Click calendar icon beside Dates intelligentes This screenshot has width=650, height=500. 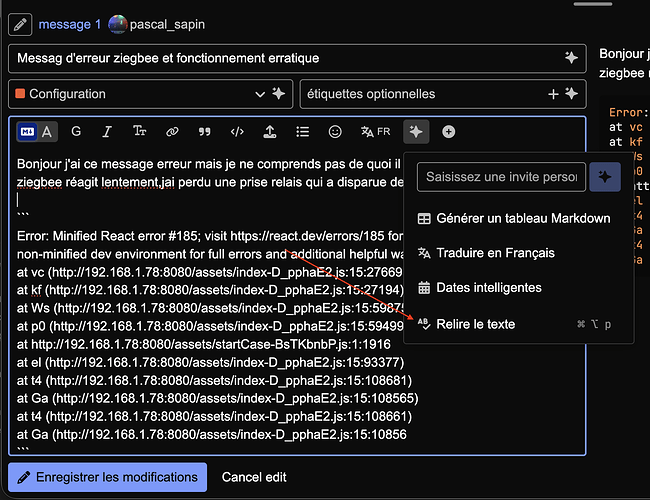click(x=424, y=288)
